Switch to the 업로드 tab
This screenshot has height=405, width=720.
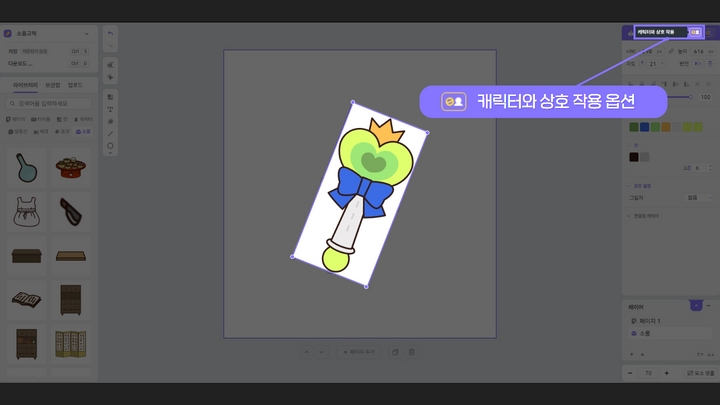pyautogui.click(x=75, y=85)
